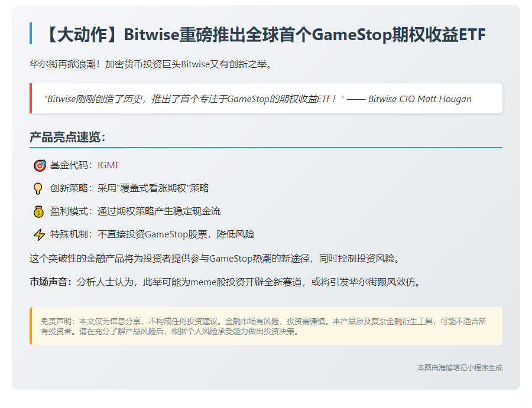Click the line 盈利模式：通过期权策略产生稳定现金流
The height and width of the screenshot is (408, 532).
tap(135, 211)
